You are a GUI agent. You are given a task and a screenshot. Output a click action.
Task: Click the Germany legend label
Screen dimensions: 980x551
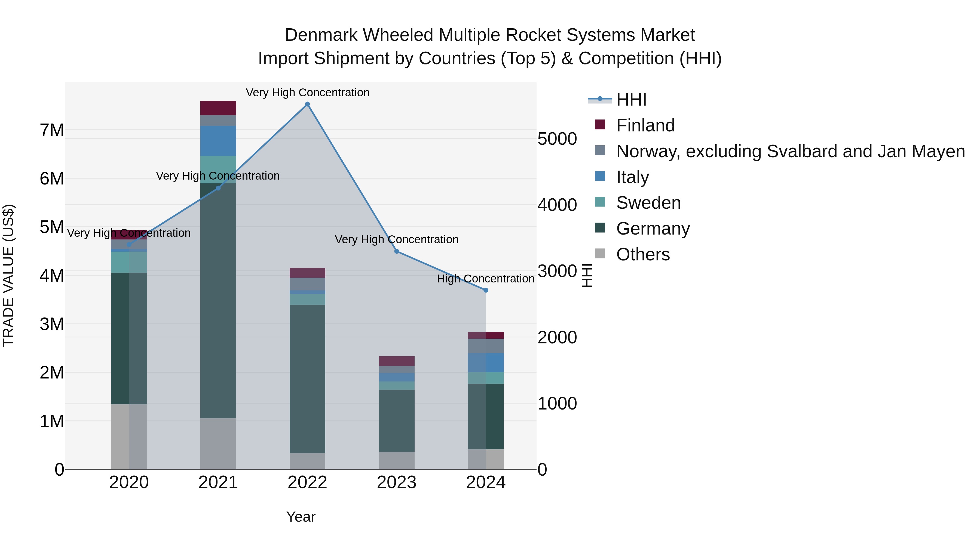[x=653, y=229]
